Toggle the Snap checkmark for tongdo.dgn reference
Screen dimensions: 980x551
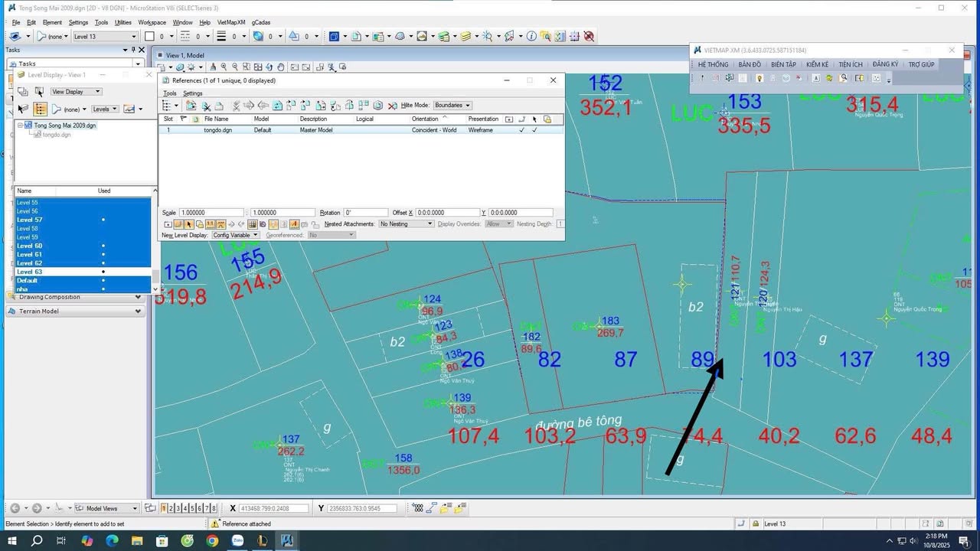click(536, 130)
